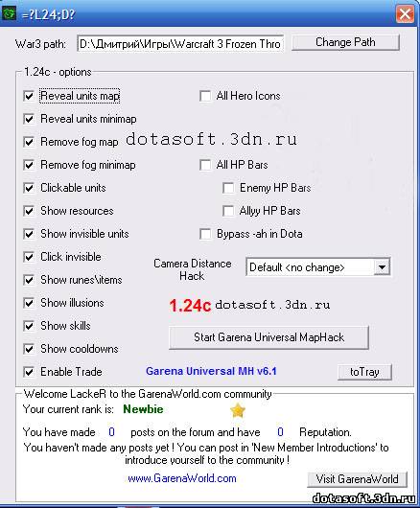
Task: Click Welcome LackeR community heading
Action: point(148,394)
